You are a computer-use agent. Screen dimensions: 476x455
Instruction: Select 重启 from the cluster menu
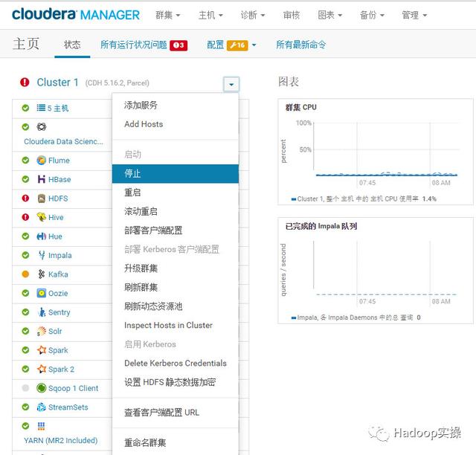point(176,193)
